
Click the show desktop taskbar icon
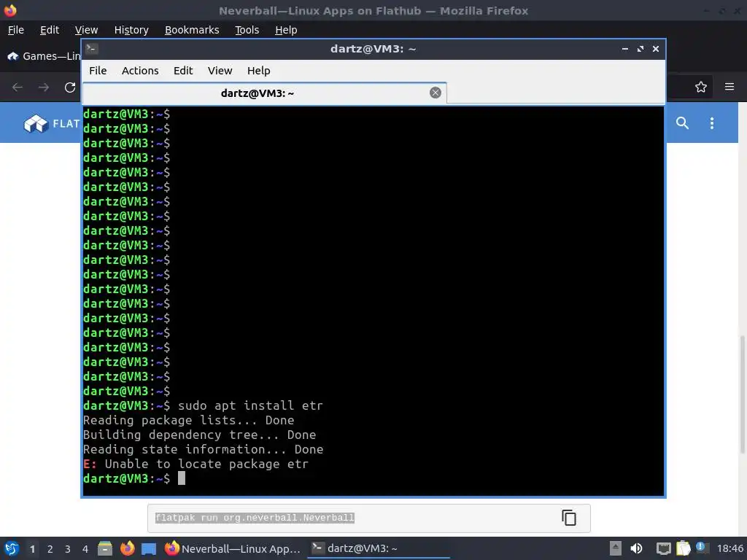click(149, 548)
